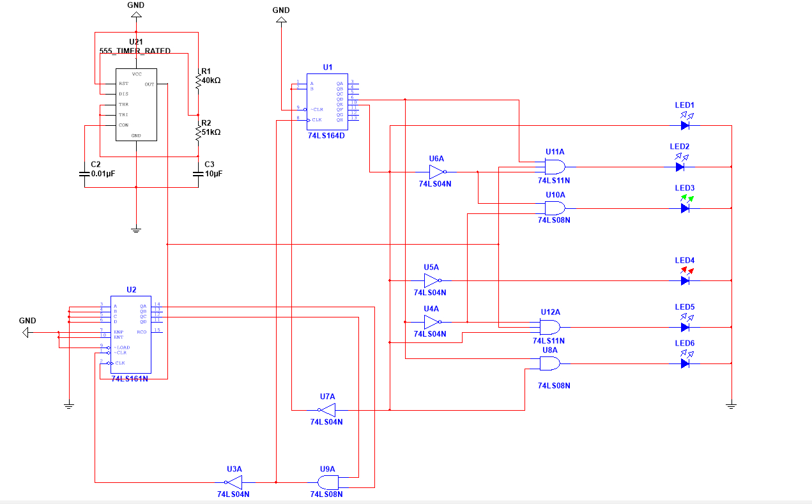This screenshot has height=504, width=812.
Task: Select the LED5 diode symbol
Action: point(685,327)
